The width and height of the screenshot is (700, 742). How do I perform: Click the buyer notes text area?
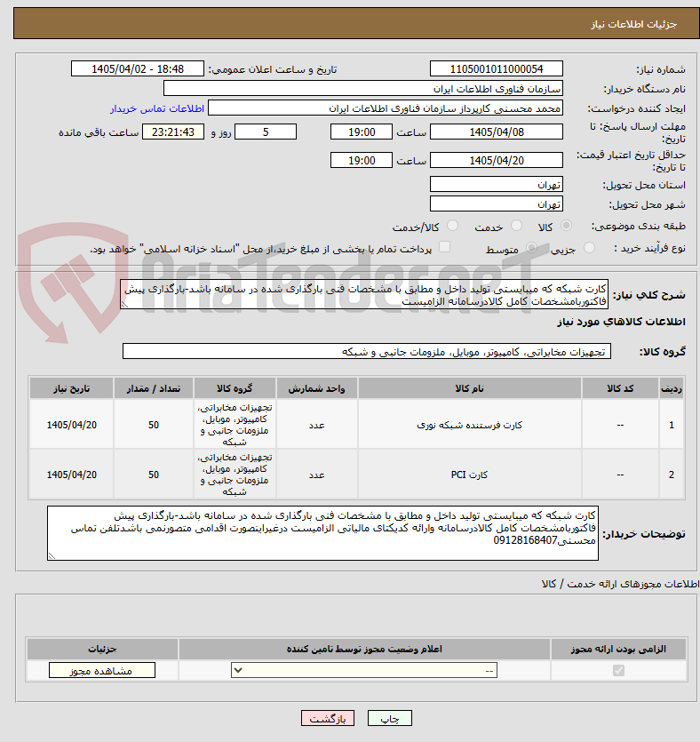pyautogui.click(x=322, y=533)
